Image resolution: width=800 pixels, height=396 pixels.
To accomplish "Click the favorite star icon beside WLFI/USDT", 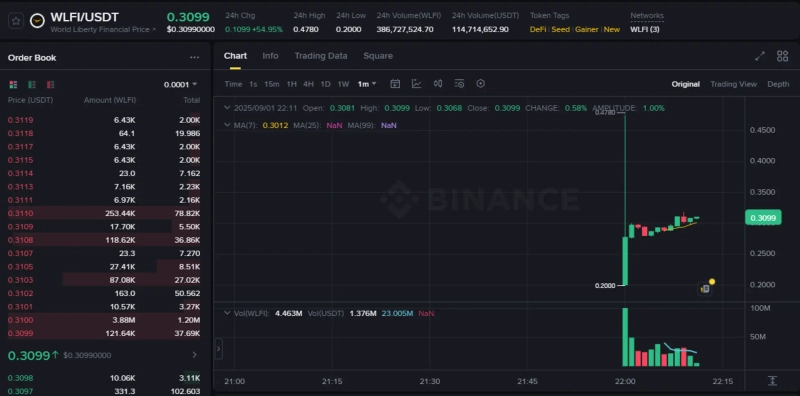I will click(16, 21).
